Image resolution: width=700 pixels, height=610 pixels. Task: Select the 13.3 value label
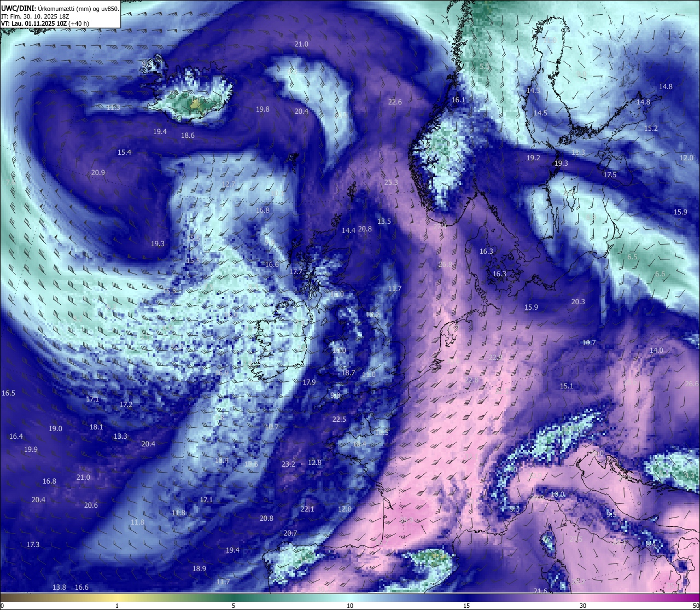click(x=120, y=436)
